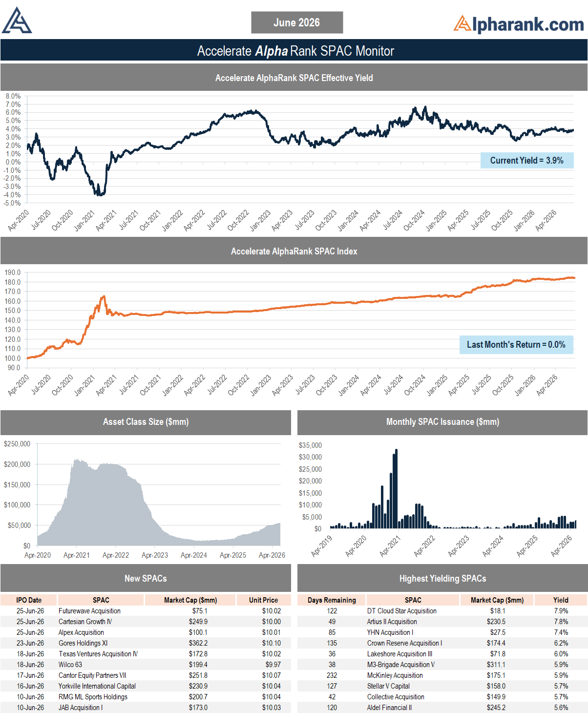Click the Accelerate AlphaRank SPAC Index header
The width and height of the screenshot is (588, 713).
point(294,251)
